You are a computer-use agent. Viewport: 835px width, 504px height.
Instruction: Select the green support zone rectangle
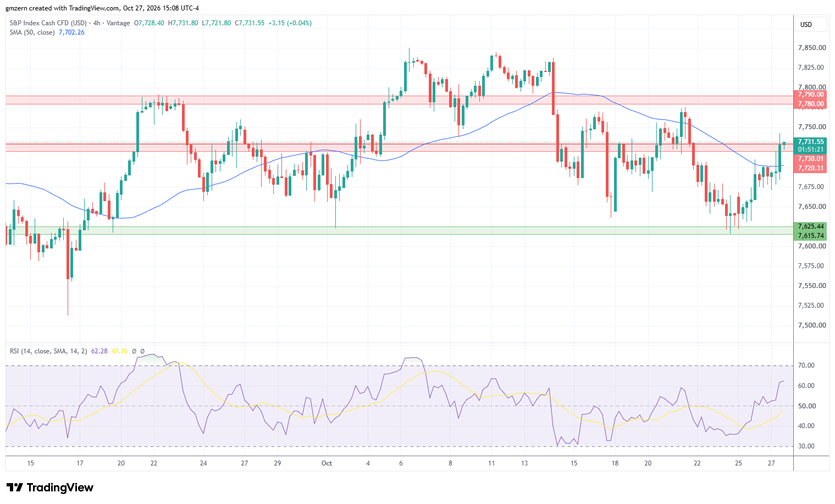tap(400, 231)
